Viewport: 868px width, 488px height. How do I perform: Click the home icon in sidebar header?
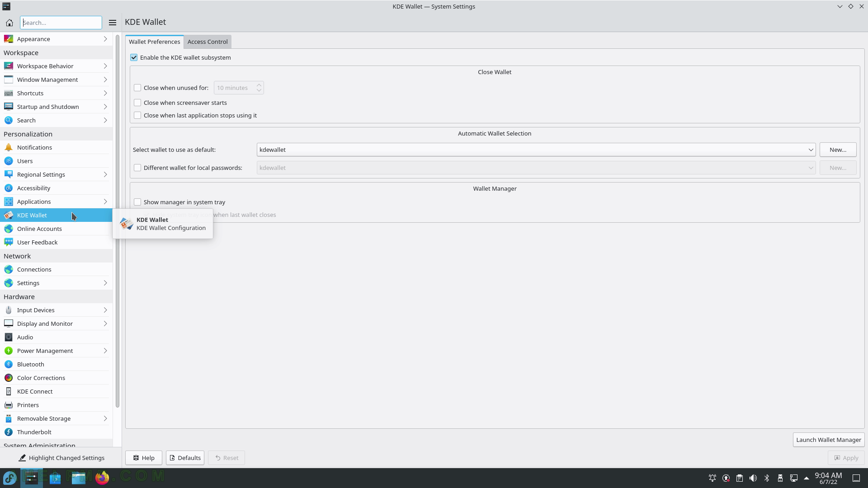(x=9, y=23)
